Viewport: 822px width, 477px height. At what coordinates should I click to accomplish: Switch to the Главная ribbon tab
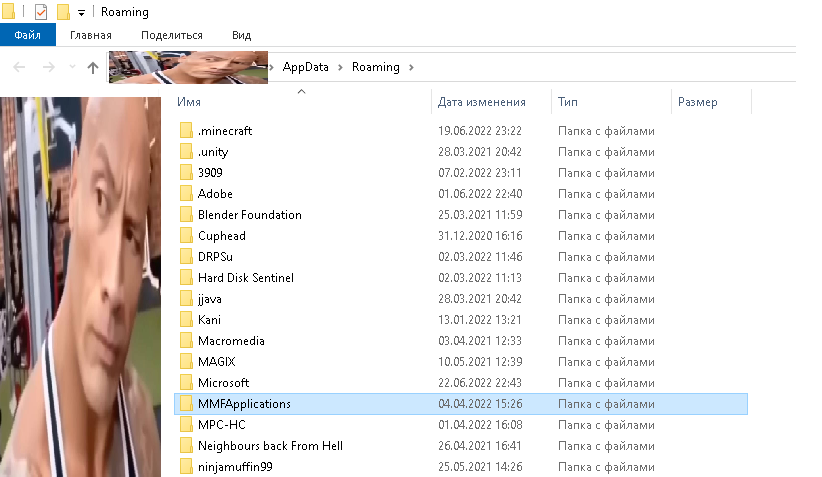[91, 35]
